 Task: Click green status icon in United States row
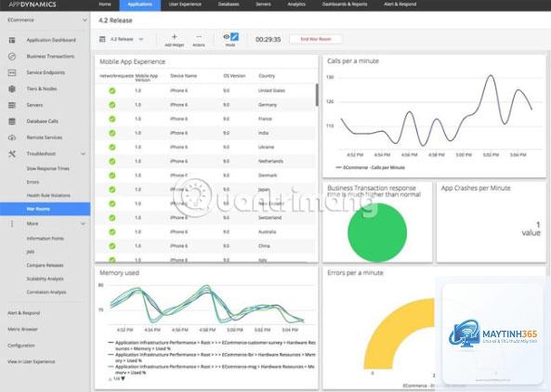[112, 91]
